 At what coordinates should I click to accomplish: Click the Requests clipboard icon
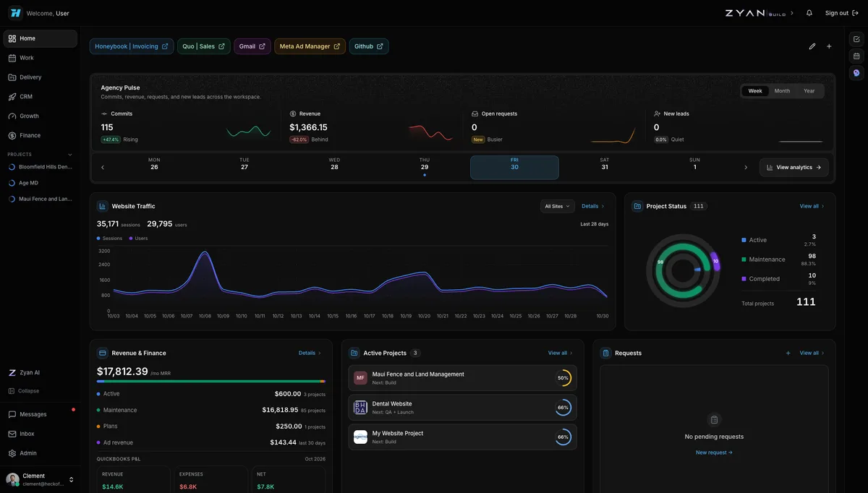point(605,353)
